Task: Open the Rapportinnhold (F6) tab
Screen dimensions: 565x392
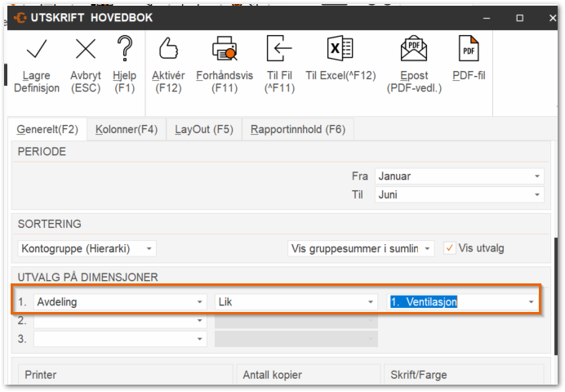Action: pyautogui.click(x=298, y=129)
